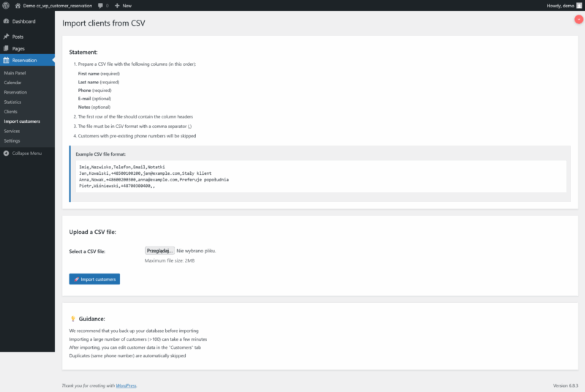
Task: Open the Services submenu page
Action: tap(12, 131)
